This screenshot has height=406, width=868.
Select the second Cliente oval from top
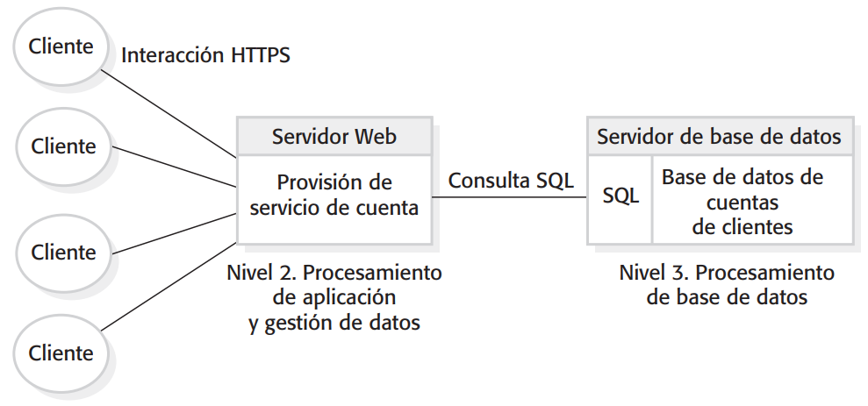[63, 146]
